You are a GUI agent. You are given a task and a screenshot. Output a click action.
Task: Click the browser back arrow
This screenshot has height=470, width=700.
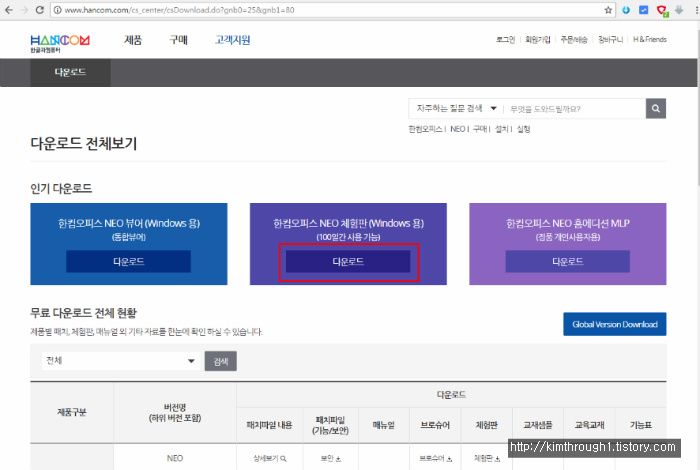8,10
